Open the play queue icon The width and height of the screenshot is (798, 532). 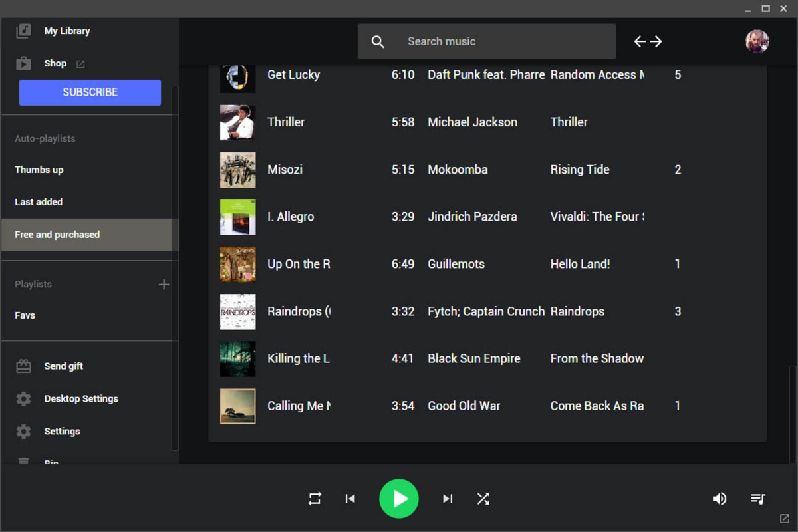click(x=758, y=499)
